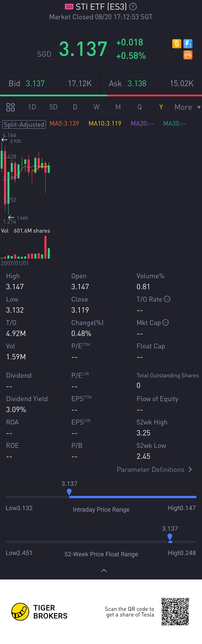Select the yearly Y chart tab
The height and width of the screenshot is (644, 202).
point(161,107)
